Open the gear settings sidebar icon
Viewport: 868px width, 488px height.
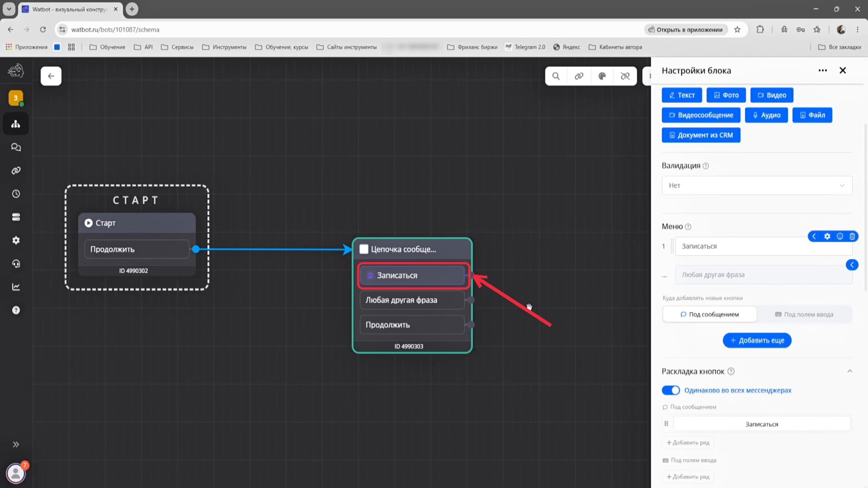coord(16,240)
